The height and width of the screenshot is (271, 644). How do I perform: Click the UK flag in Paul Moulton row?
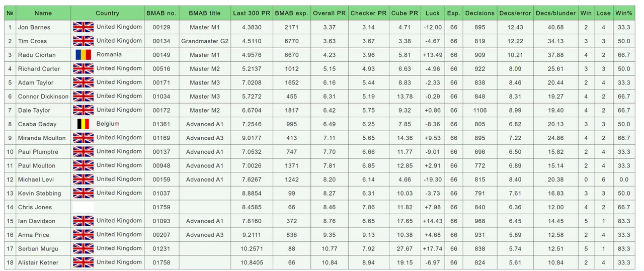coord(84,165)
